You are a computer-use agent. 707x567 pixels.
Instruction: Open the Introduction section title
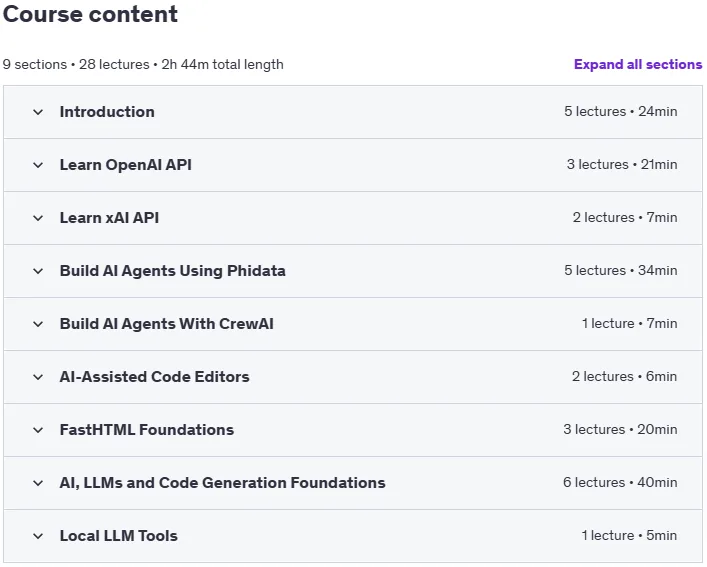[x=107, y=112]
